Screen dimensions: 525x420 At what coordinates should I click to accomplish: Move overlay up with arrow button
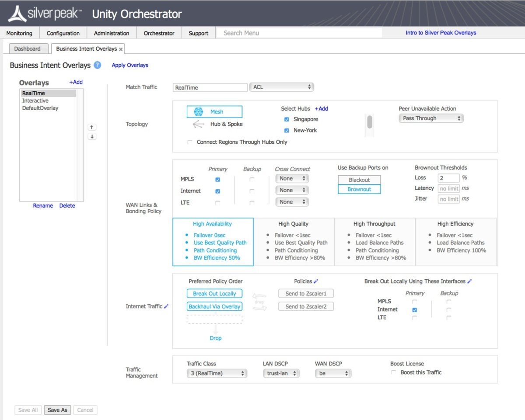tap(92, 127)
